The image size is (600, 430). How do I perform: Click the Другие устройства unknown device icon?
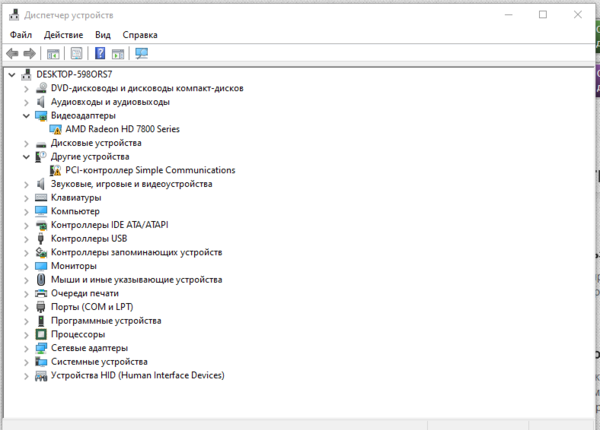(41, 156)
